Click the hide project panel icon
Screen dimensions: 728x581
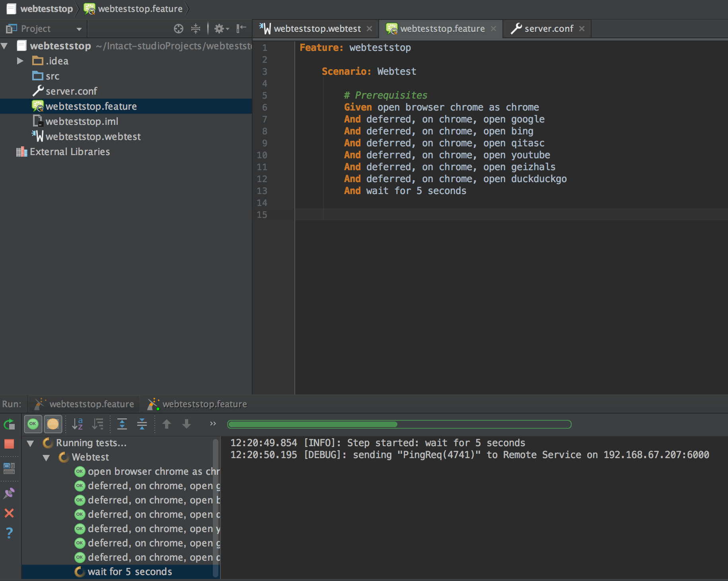[x=241, y=29]
